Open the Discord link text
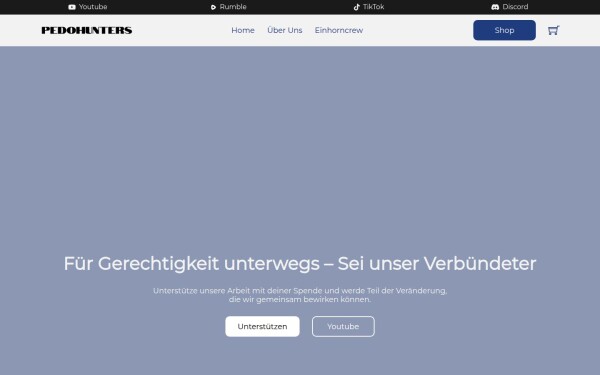 pyautogui.click(x=515, y=7)
